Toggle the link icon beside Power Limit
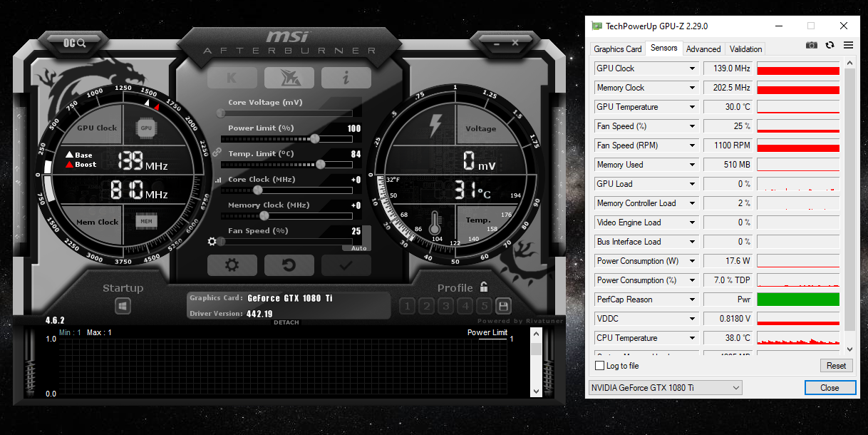 click(x=216, y=152)
